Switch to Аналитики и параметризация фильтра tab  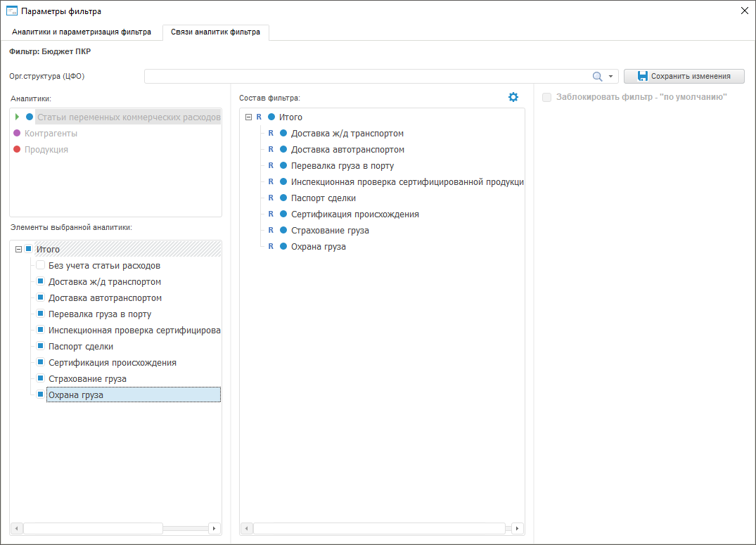tap(82, 32)
